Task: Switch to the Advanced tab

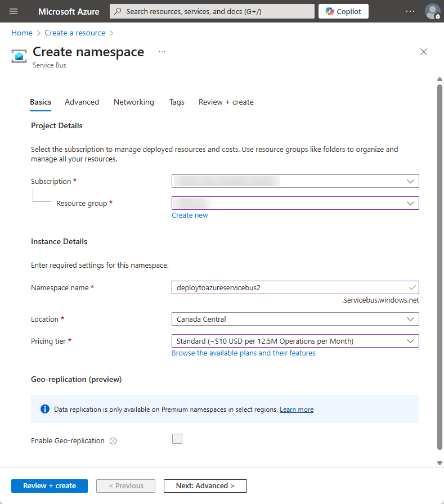Action: pyautogui.click(x=82, y=102)
